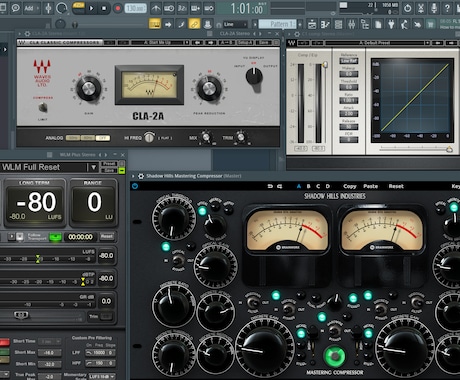460x380 pixels.
Task: Click the help question mark icon
Action: point(447,8)
